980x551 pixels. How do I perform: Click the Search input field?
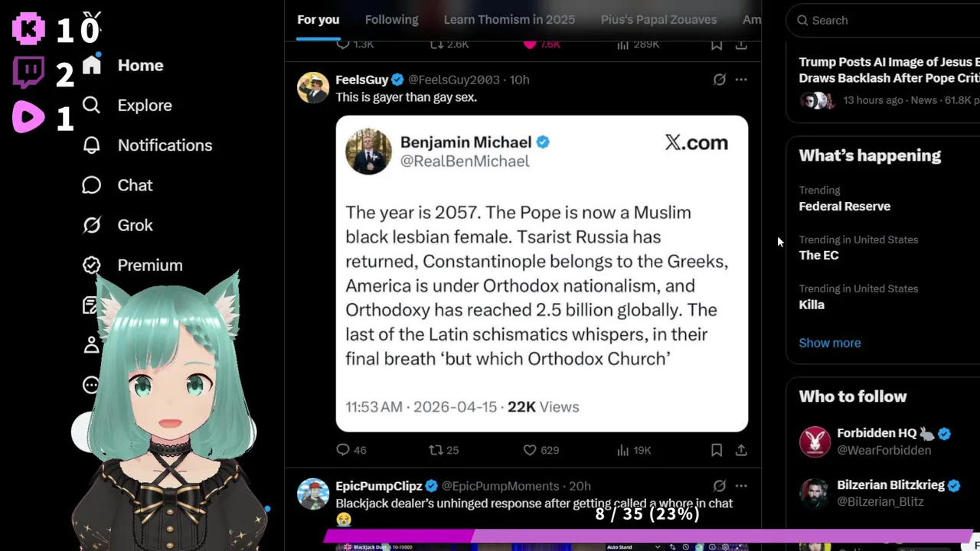click(888, 21)
